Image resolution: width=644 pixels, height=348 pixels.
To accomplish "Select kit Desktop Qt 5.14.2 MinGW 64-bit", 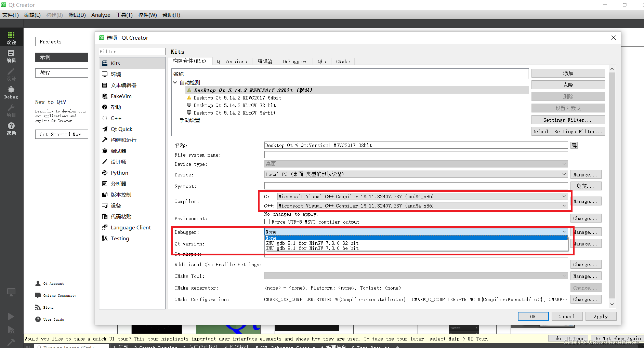I will 235,113.
